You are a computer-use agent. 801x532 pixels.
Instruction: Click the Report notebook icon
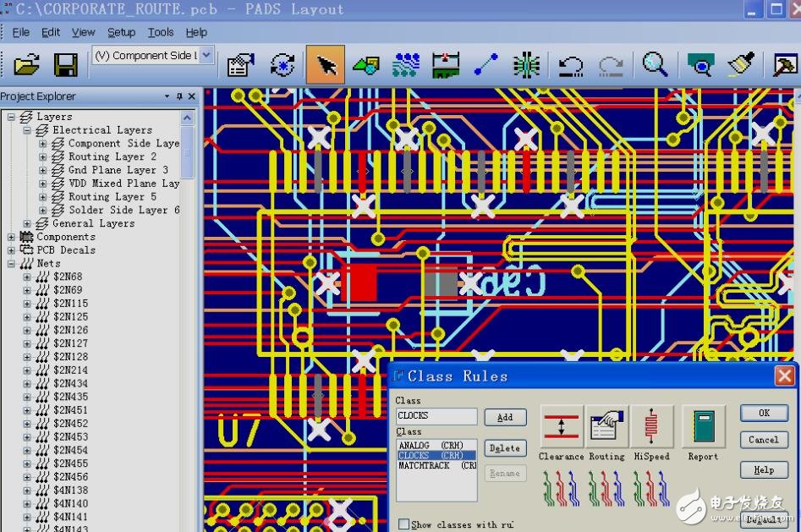tap(703, 426)
